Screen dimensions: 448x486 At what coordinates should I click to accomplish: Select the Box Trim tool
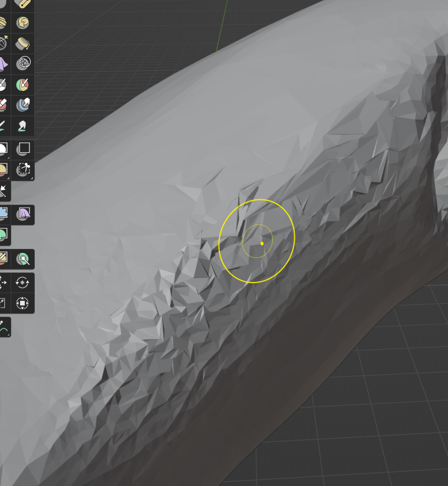22,170
